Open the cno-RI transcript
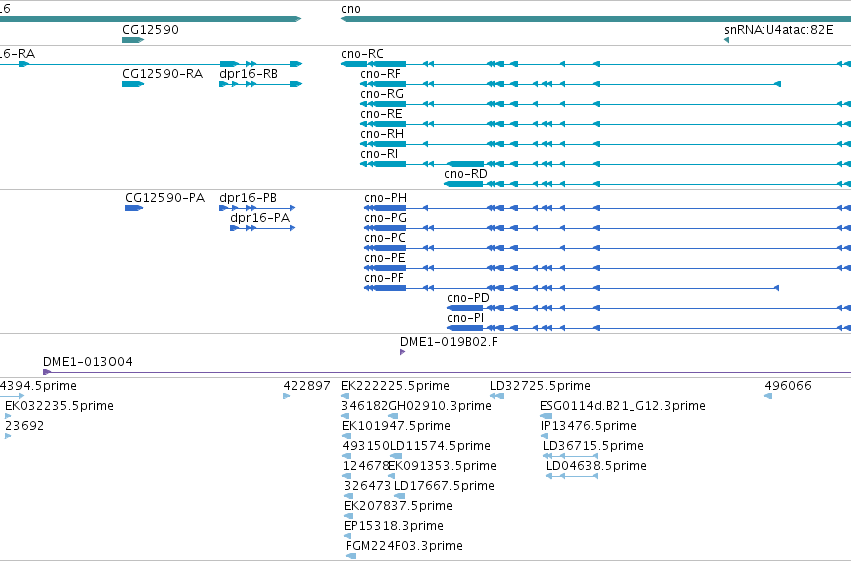The height and width of the screenshot is (561, 851). tap(379, 154)
